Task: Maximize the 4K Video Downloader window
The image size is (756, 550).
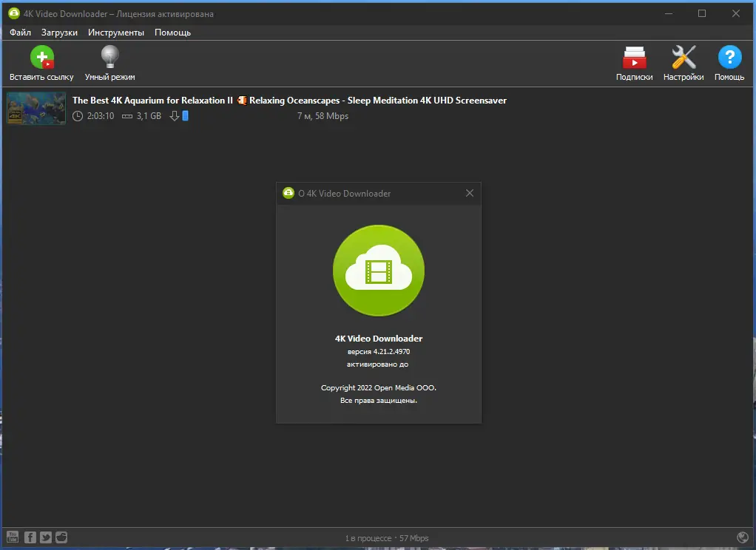Action: [x=702, y=13]
